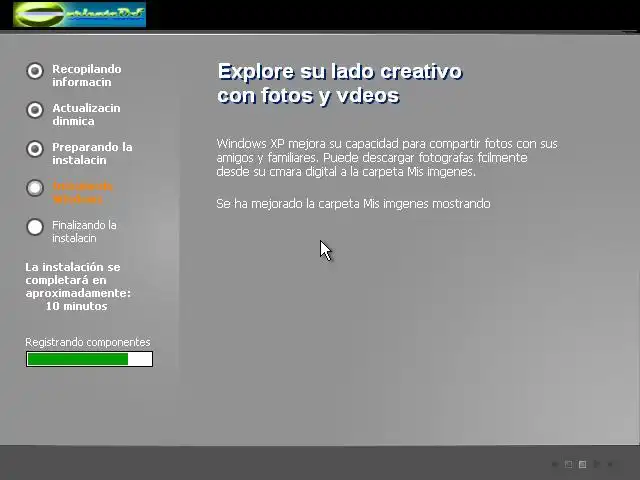This screenshot has height=480, width=640.
Task: Click the Preparando la instalacin step bullet
Action: tap(35, 149)
